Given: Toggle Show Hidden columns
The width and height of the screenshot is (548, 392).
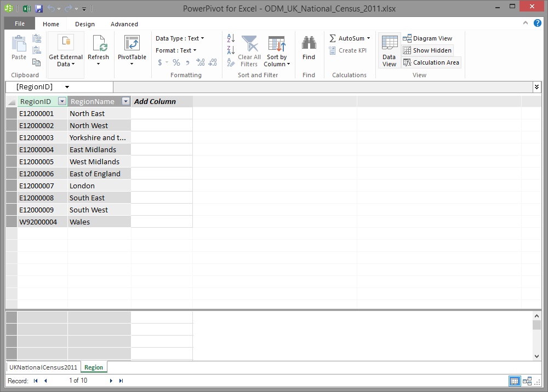Looking at the screenshot, I should [427, 50].
